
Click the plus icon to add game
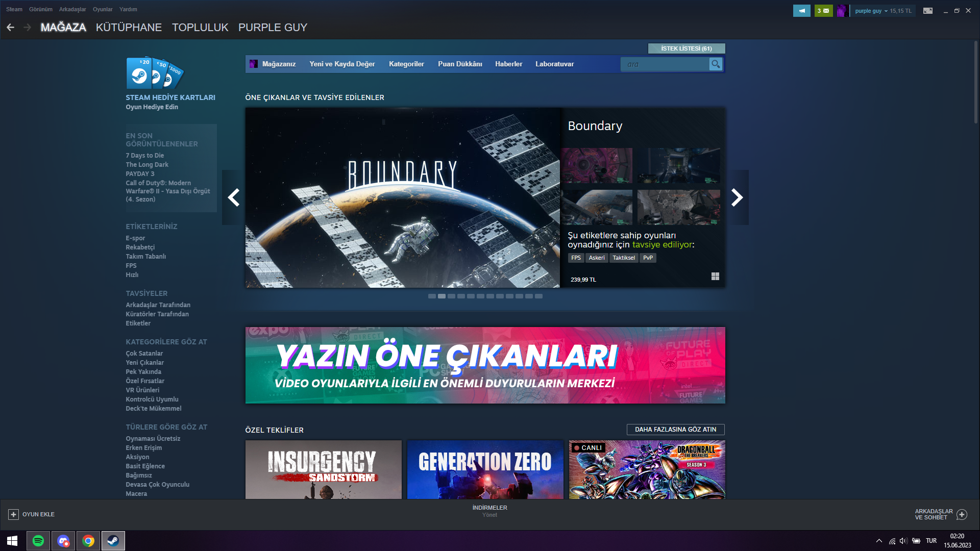[x=13, y=514]
